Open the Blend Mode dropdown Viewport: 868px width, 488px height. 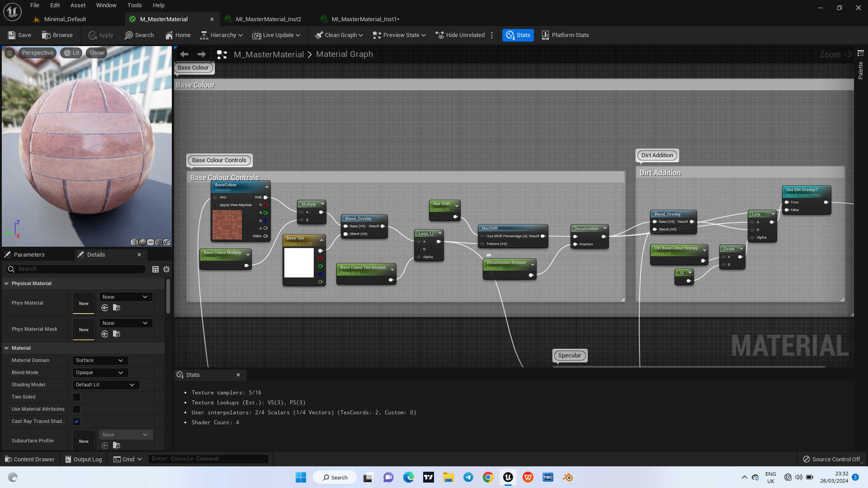[99, 372]
